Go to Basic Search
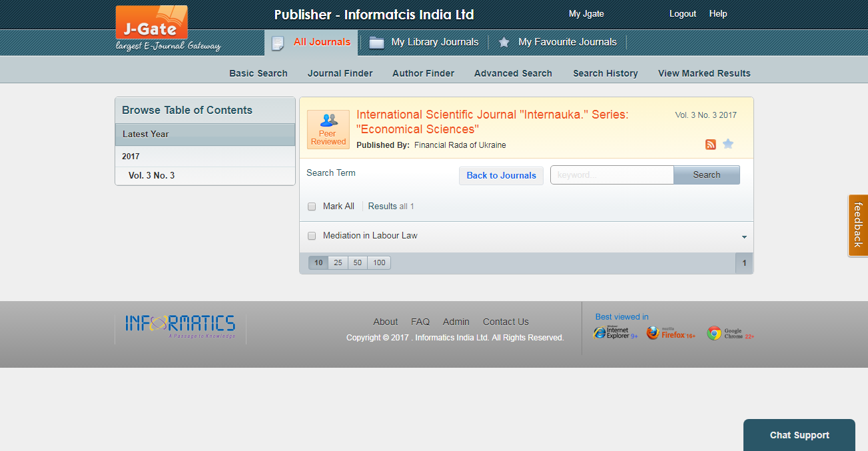This screenshot has width=868, height=451. coord(258,73)
